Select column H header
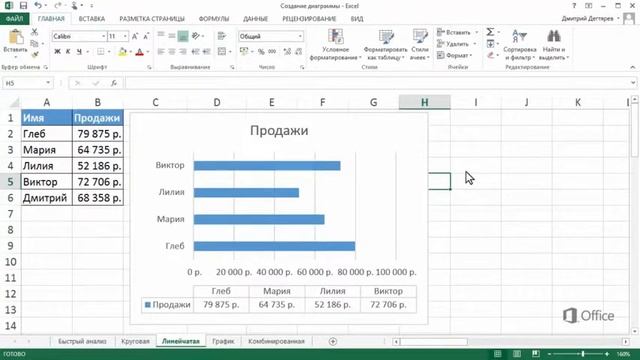Viewport: 640px width, 360px height. coord(424,102)
